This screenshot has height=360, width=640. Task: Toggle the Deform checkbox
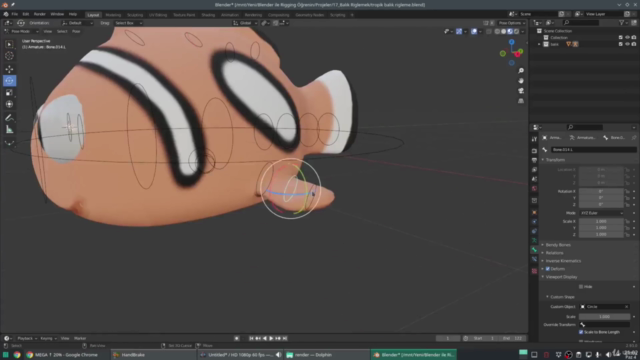tap(547, 269)
